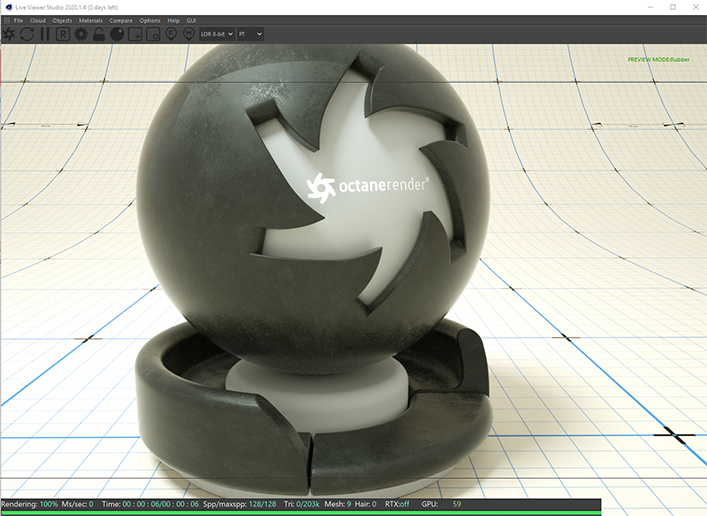Image resolution: width=707 pixels, height=516 pixels.
Task: Click the Time 00:00:06/00:00:06 readout
Action: (150, 504)
